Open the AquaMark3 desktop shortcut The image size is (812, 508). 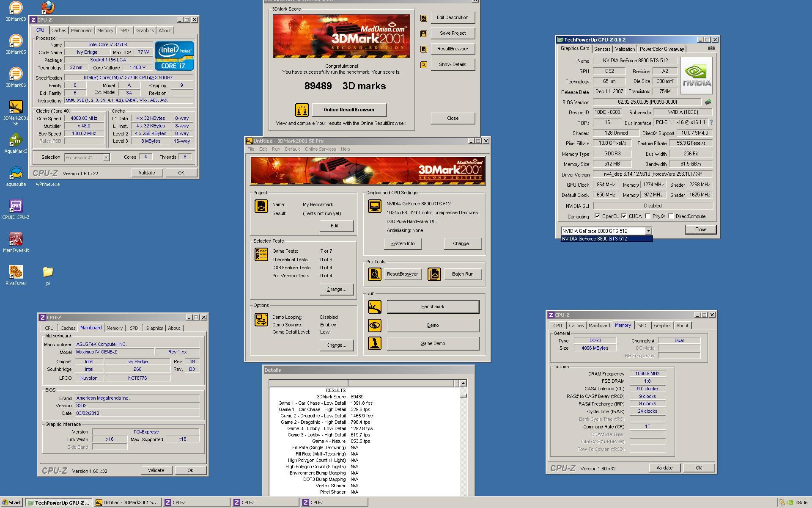[x=16, y=143]
